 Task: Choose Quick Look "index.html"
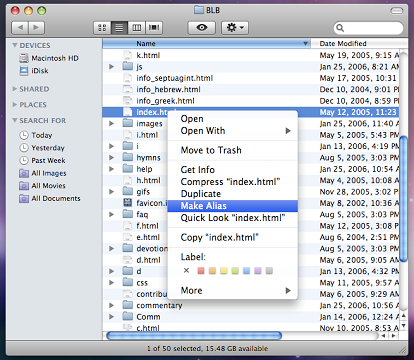tap(233, 218)
